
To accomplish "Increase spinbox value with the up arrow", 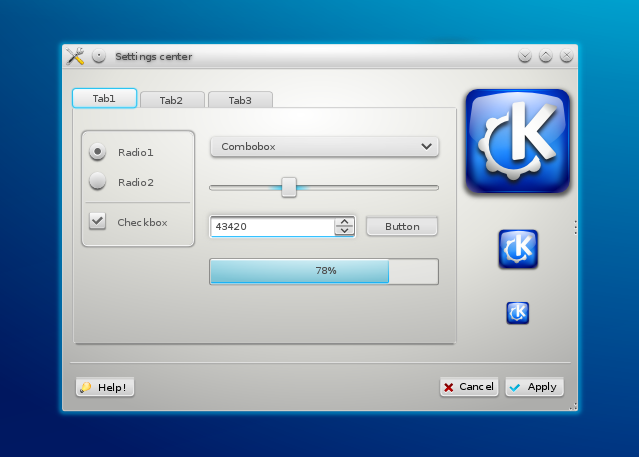I will [x=345, y=222].
